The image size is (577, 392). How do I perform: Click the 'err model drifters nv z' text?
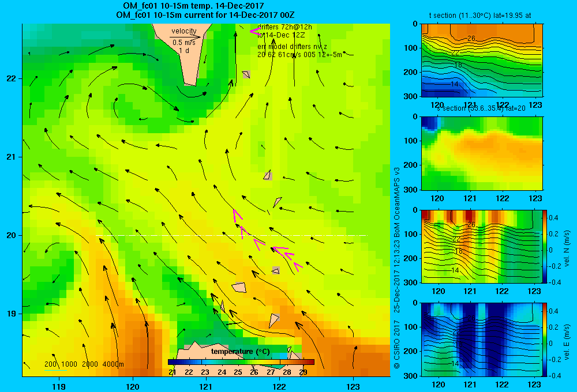tap(292, 47)
